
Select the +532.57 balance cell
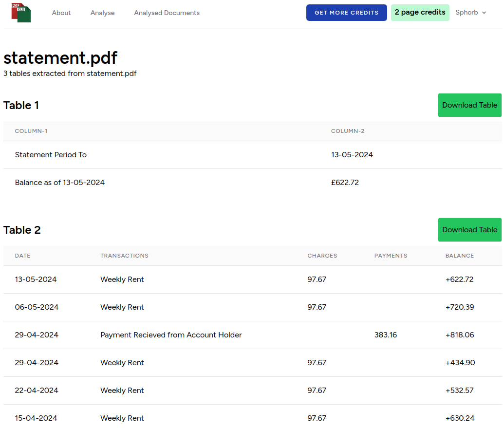(x=459, y=391)
